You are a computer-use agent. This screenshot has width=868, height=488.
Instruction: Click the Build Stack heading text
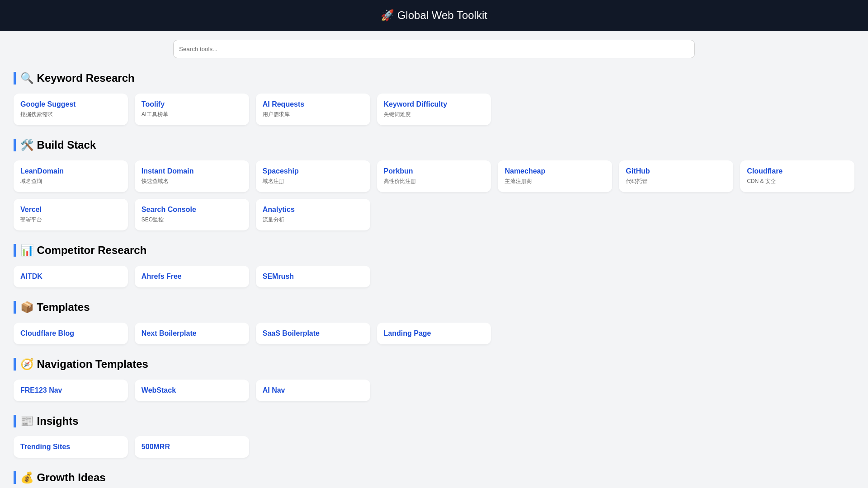(66, 145)
